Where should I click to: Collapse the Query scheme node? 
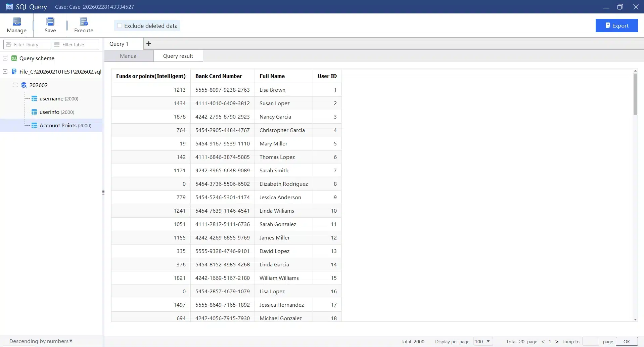tap(4, 58)
